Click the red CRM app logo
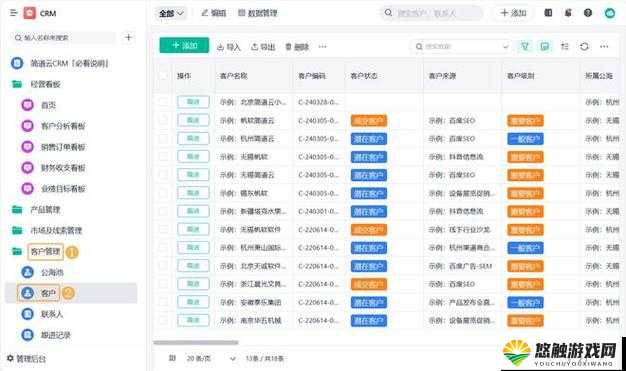This screenshot has height=371, width=626. click(30, 13)
